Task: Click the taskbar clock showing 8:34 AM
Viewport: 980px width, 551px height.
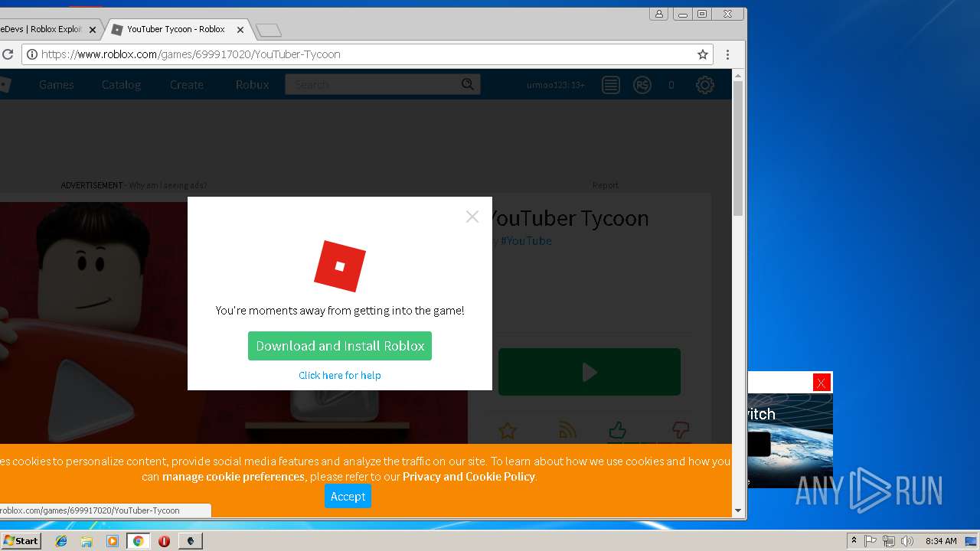Action: [x=940, y=541]
